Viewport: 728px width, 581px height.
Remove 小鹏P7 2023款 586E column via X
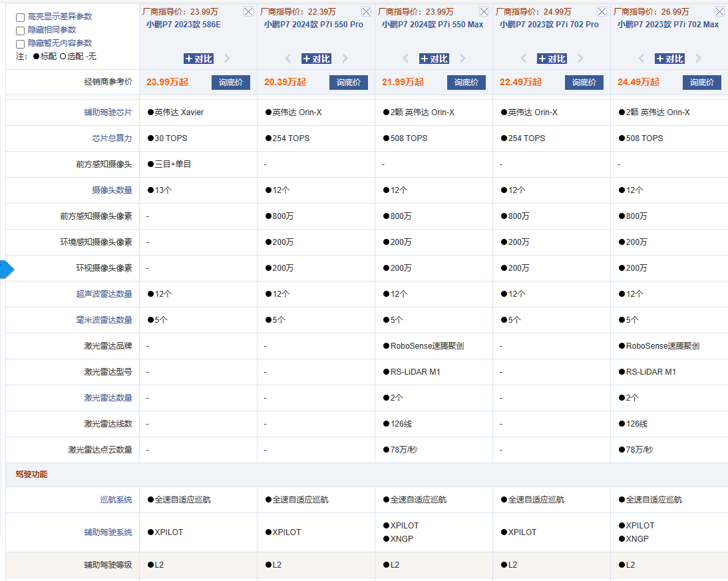(x=248, y=11)
